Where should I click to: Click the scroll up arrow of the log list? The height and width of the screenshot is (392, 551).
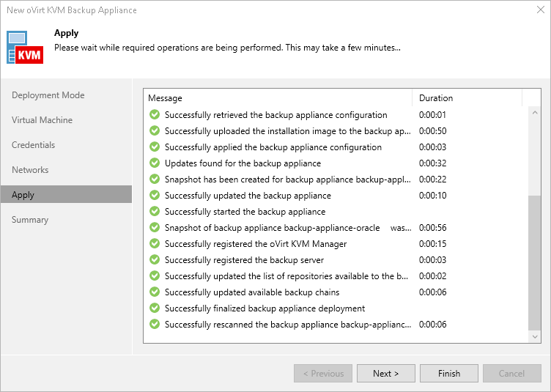tap(535, 113)
